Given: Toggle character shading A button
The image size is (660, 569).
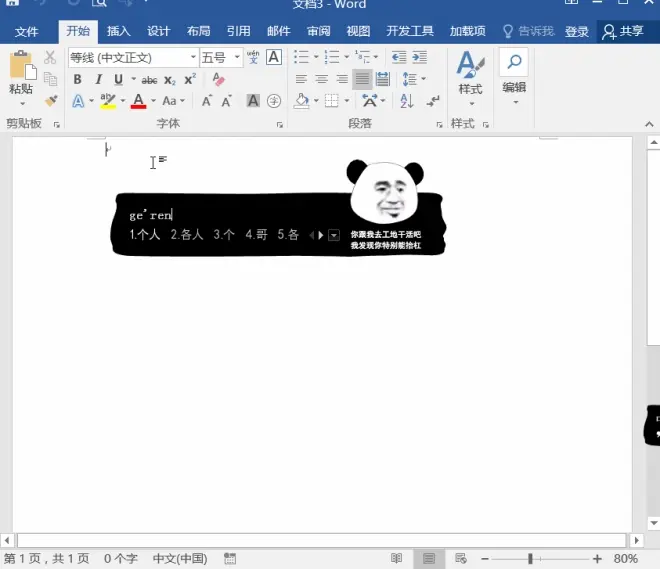Looking at the screenshot, I should 253,101.
